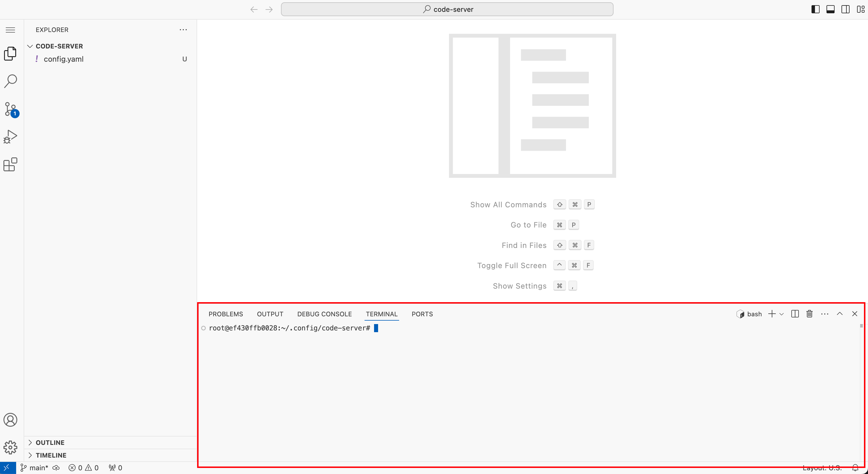Close the terminal panel
This screenshot has height=474, width=868.
click(854, 314)
